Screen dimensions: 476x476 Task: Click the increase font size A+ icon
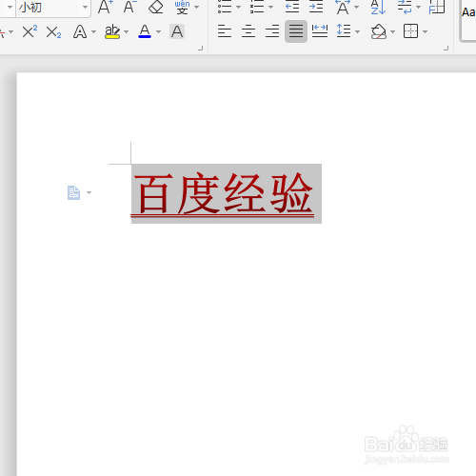click(x=106, y=7)
